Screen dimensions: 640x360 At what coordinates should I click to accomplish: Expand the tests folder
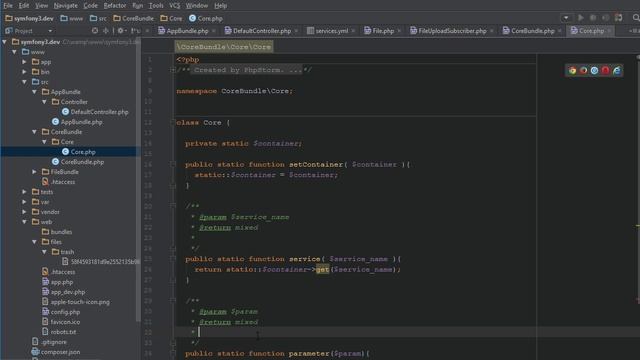(x=24, y=192)
